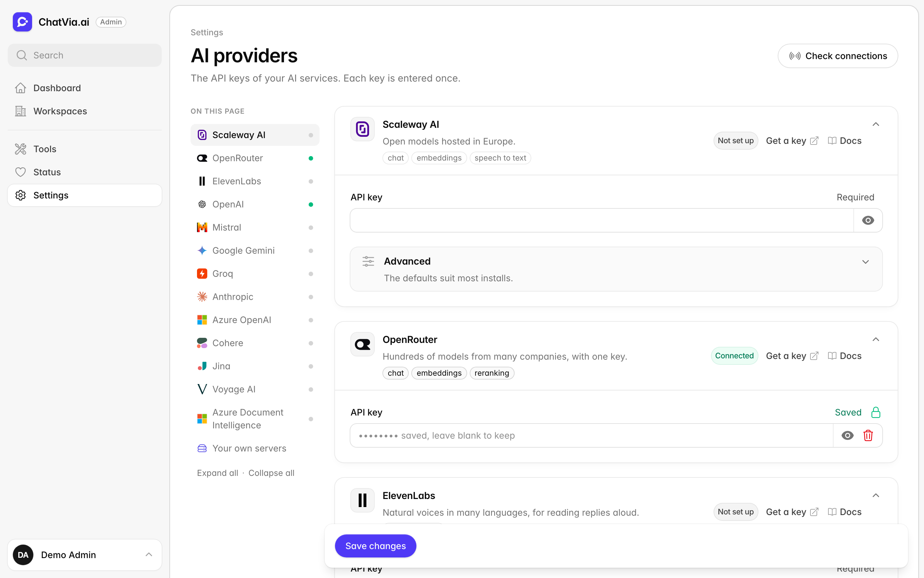Click the ChatVia.ai logo icon
The height and width of the screenshot is (578, 924).
pos(22,22)
